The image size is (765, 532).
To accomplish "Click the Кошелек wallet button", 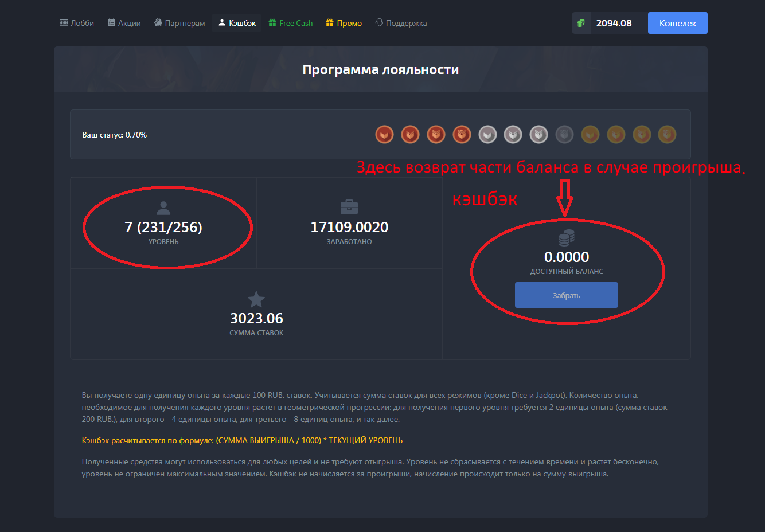I will [x=678, y=23].
